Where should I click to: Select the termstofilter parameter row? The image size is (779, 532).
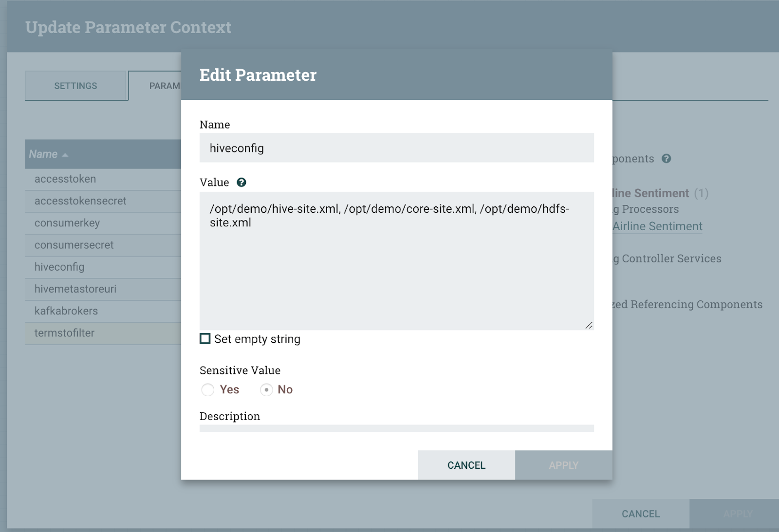64,333
